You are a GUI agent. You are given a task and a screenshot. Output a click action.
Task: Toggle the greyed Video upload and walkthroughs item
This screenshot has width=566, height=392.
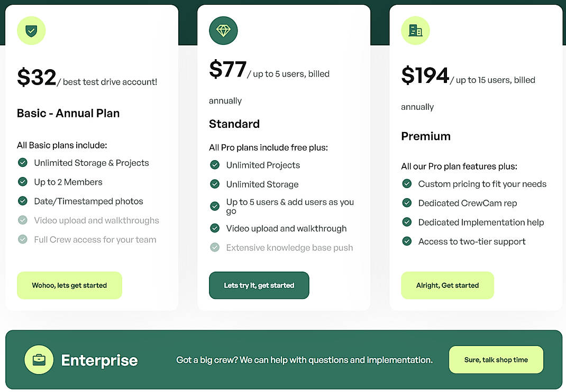point(23,220)
